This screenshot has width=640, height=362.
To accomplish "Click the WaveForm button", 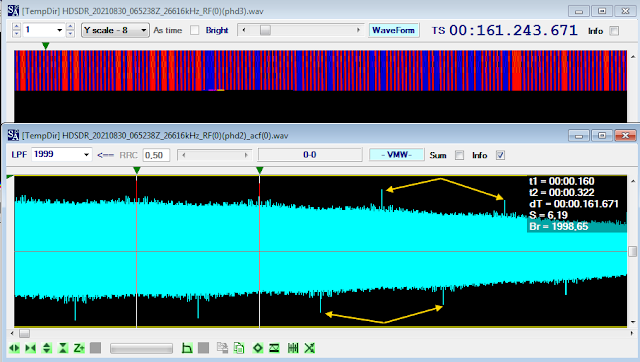I will pos(393,30).
